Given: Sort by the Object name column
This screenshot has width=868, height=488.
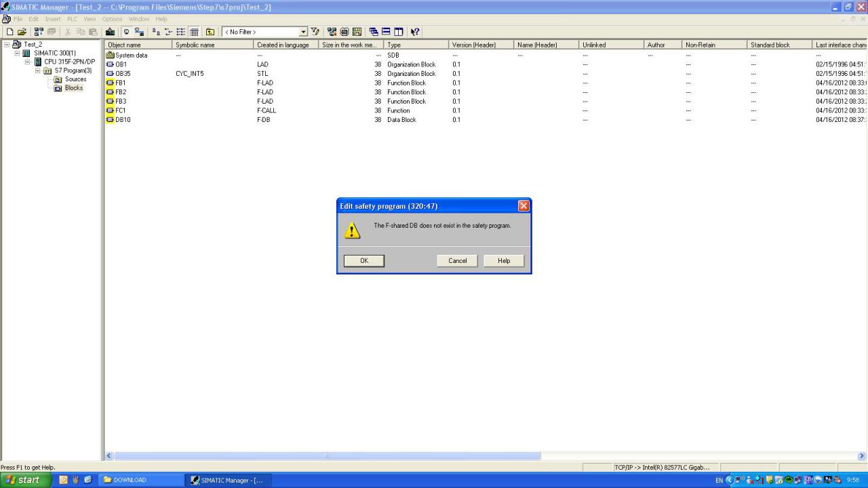Looking at the screenshot, I should point(138,45).
